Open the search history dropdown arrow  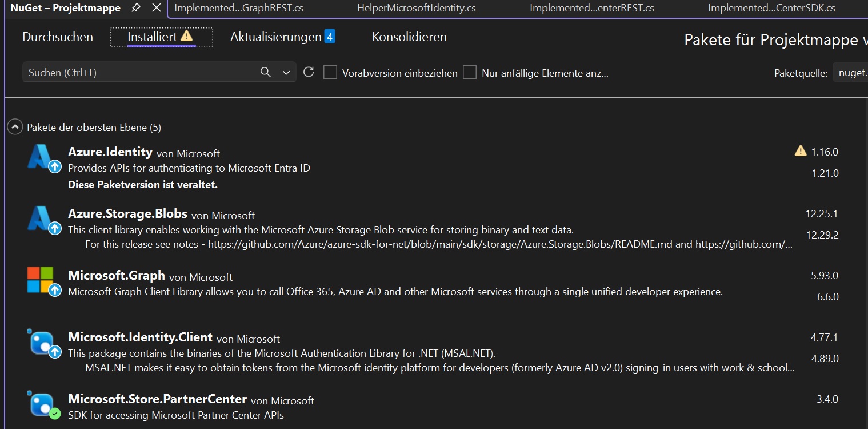tap(286, 73)
